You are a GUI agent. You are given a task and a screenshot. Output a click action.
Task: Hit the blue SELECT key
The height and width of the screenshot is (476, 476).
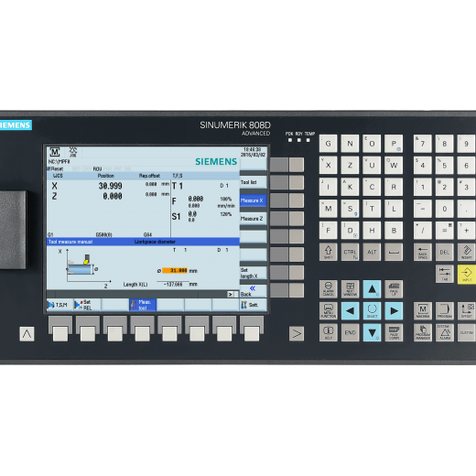372,310
